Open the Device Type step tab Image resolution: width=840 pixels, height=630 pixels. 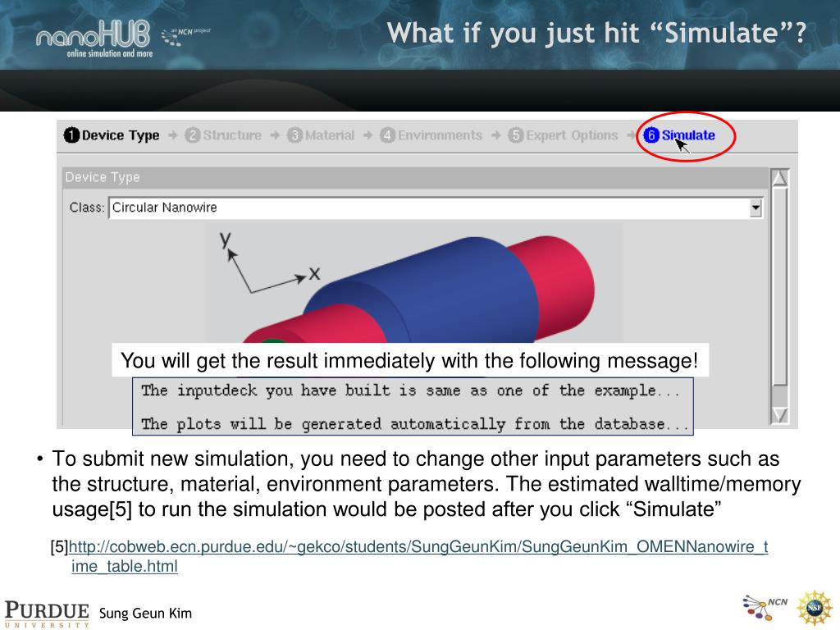pos(112,135)
